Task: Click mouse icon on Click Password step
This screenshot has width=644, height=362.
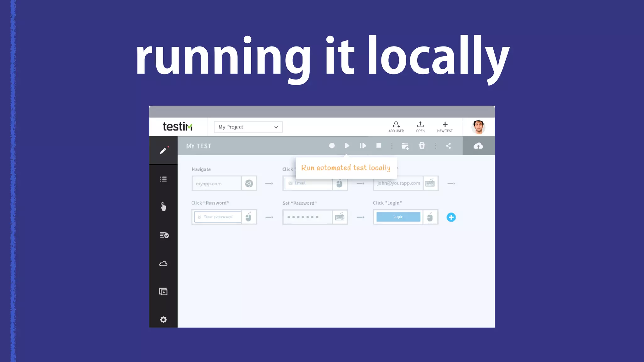Action: [x=249, y=217]
